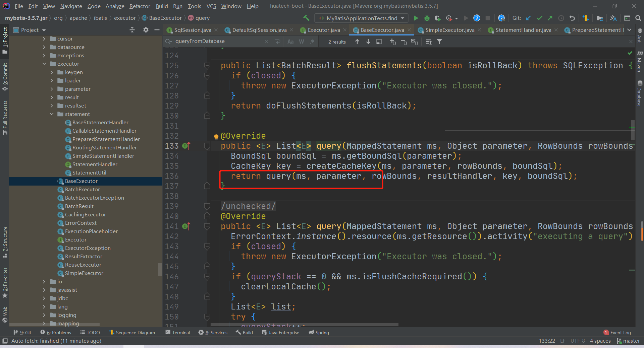Open the Refactor menu
Image resolution: width=644 pixels, height=348 pixels.
pos(140,6)
